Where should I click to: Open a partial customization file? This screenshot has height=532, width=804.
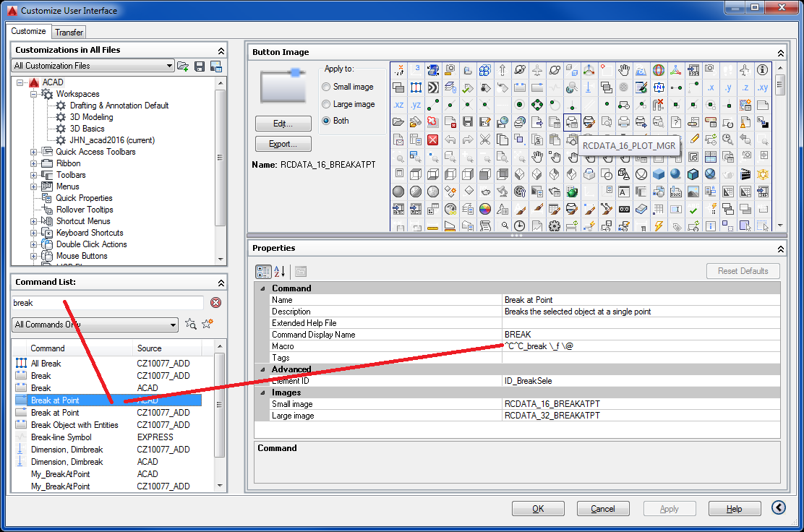[x=183, y=66]
